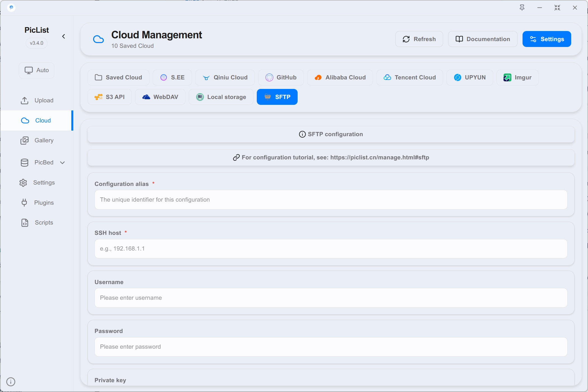Focus the Username input field

click(x=331, y=298)
